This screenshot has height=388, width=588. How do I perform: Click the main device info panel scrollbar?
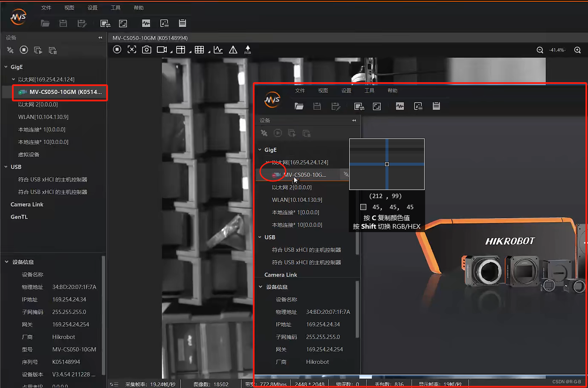point(103,315)
